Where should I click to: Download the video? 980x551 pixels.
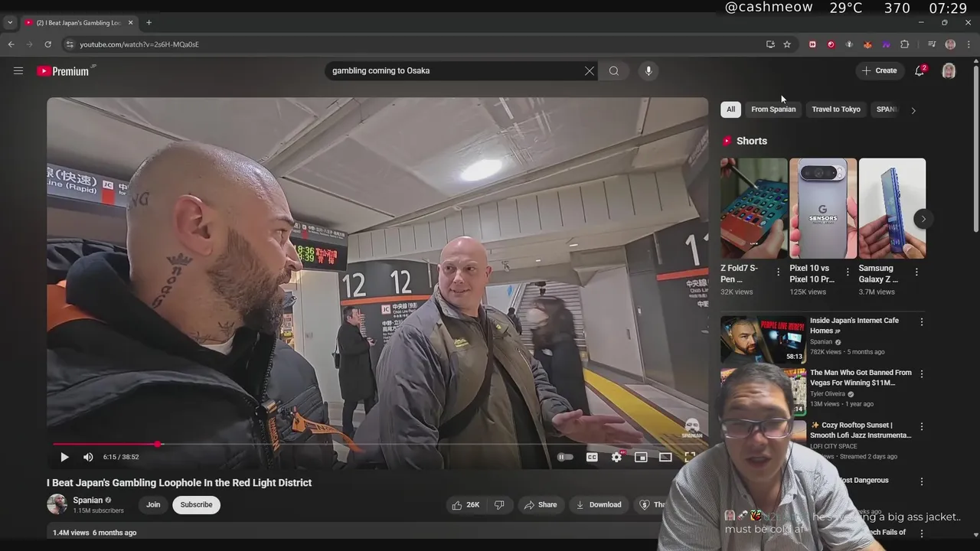pyautogui.click(x=598, y=504)
